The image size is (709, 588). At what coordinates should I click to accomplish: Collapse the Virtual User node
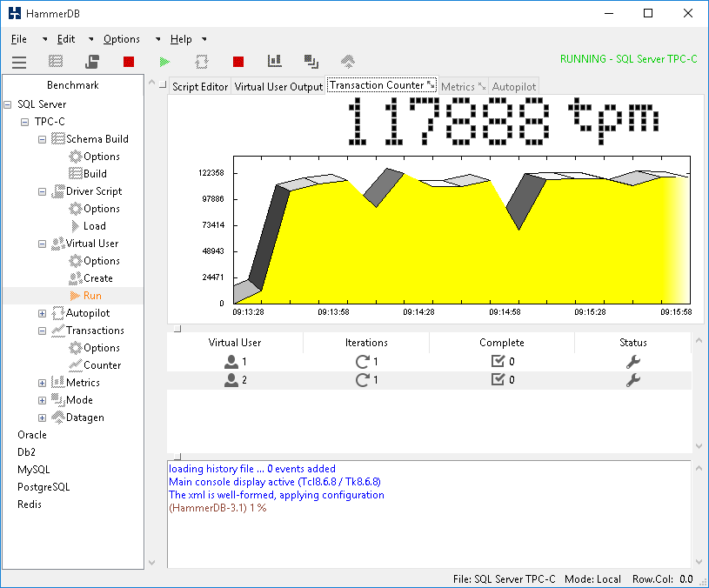click(42, 244)
